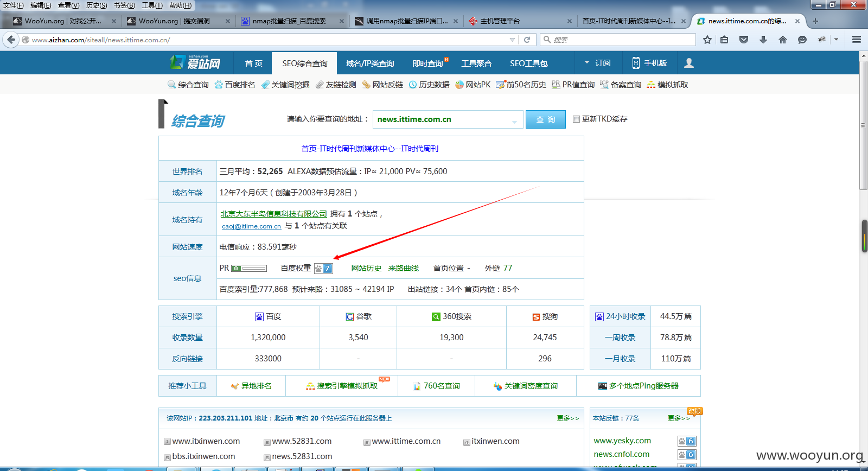Click the chat bubble toolbar icon
Screen dimensions: 868x471
pyautogui.click(x=802, y=40)
